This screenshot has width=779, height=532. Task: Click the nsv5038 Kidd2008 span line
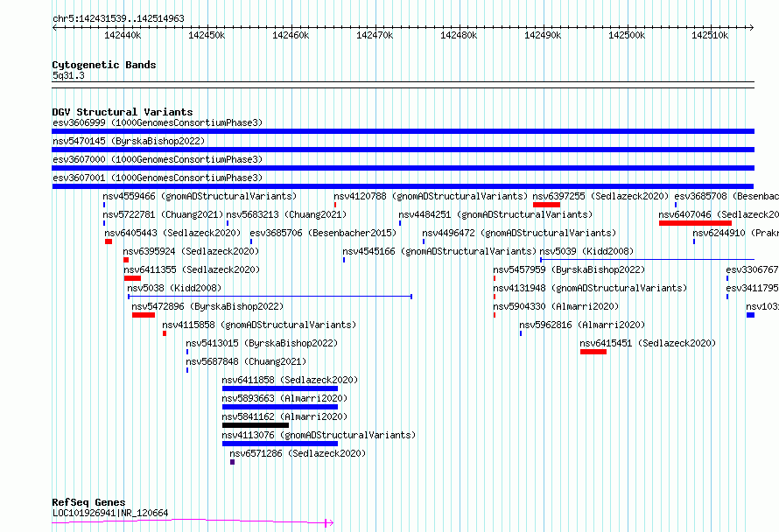pos(270,297)
